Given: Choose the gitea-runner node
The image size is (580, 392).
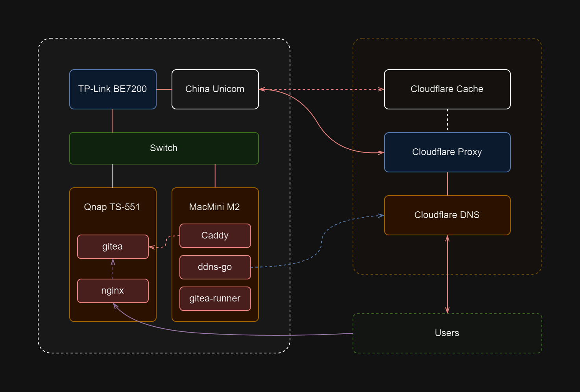Looking at the screenshot, I should point(215,299).
